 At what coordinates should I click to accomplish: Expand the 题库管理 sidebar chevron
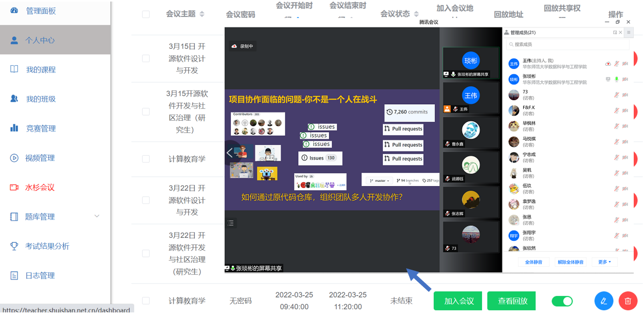(96, 216)
